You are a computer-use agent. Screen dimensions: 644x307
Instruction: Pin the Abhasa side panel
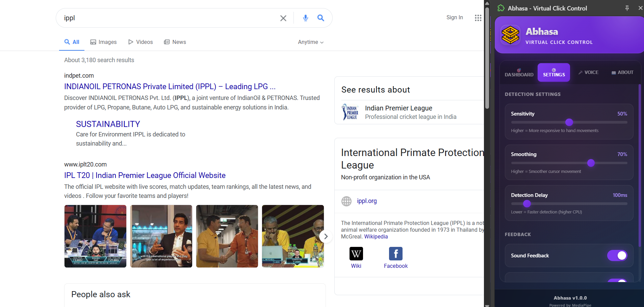627,8
